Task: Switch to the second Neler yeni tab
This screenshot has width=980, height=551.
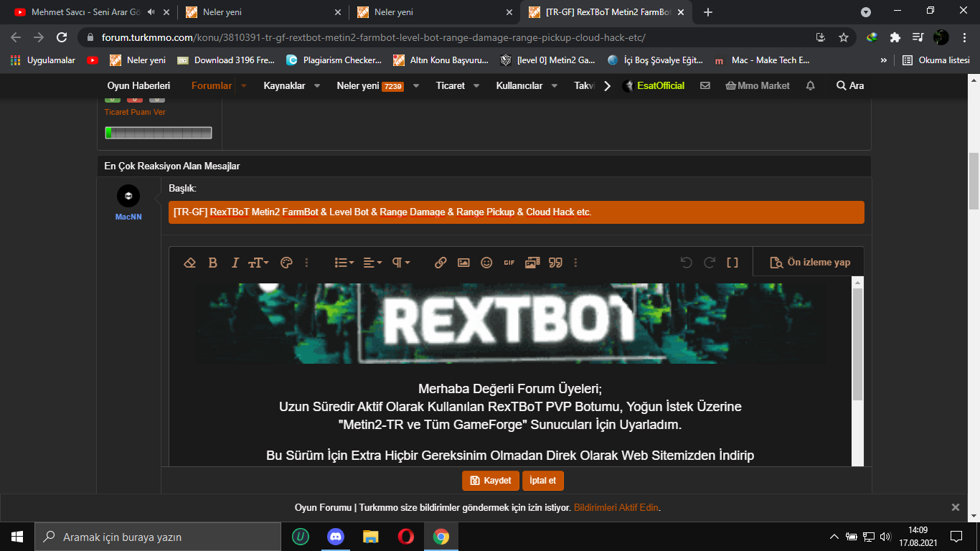Action: click(x=435, y=12)
